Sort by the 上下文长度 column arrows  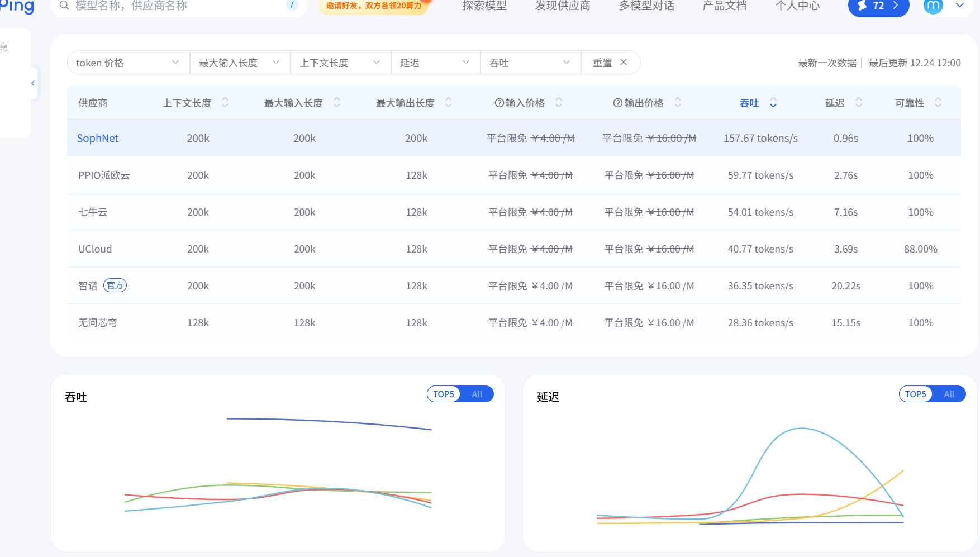(225, 103)
